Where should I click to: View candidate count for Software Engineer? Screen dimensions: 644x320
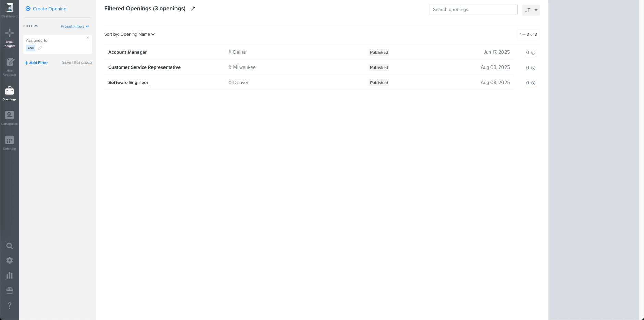tap(531, 83)
